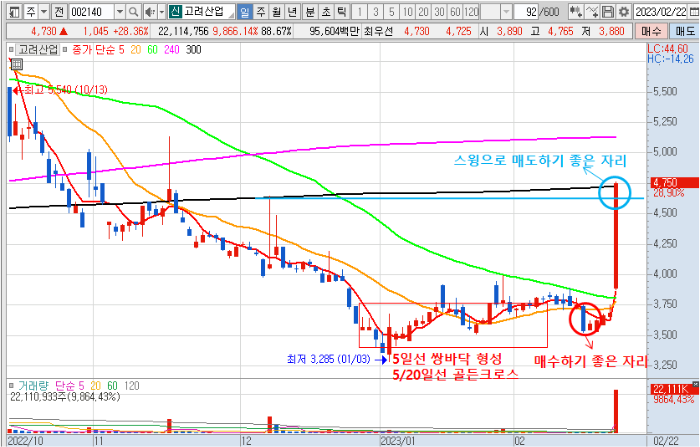Choose the 3 interval button
This screenshot has width=700, height=447.
coord(376,12)
